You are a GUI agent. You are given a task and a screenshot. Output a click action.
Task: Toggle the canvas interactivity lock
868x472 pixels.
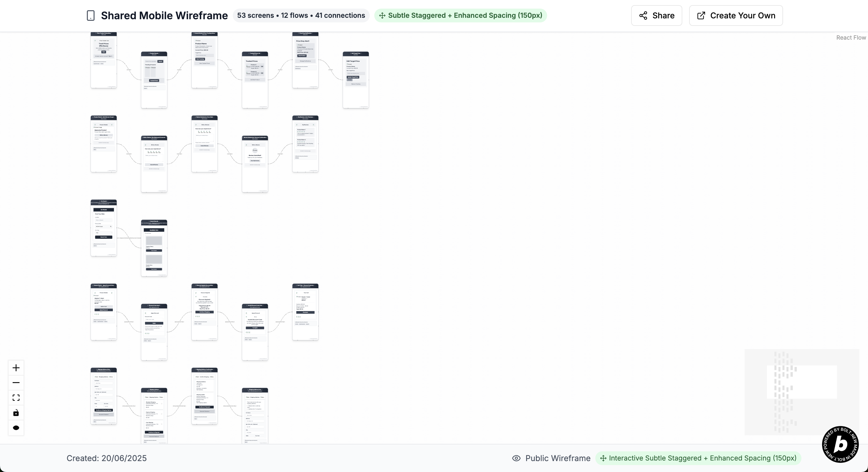16,413
